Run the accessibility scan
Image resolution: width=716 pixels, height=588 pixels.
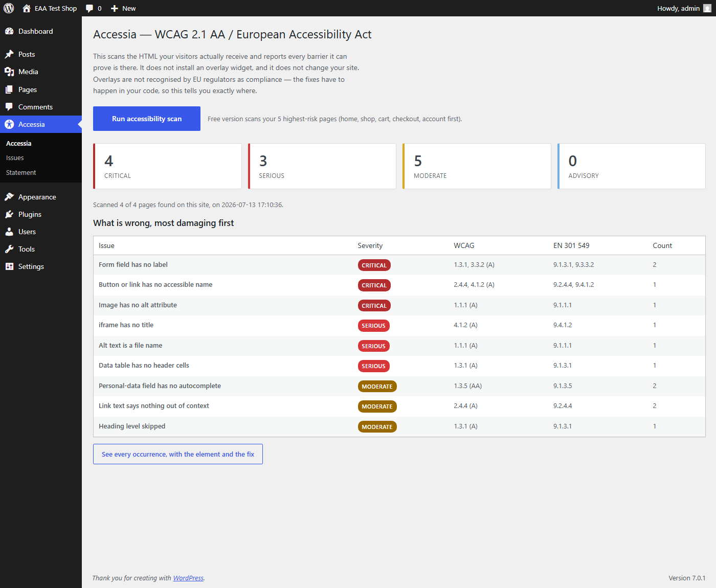coord(147,119)
